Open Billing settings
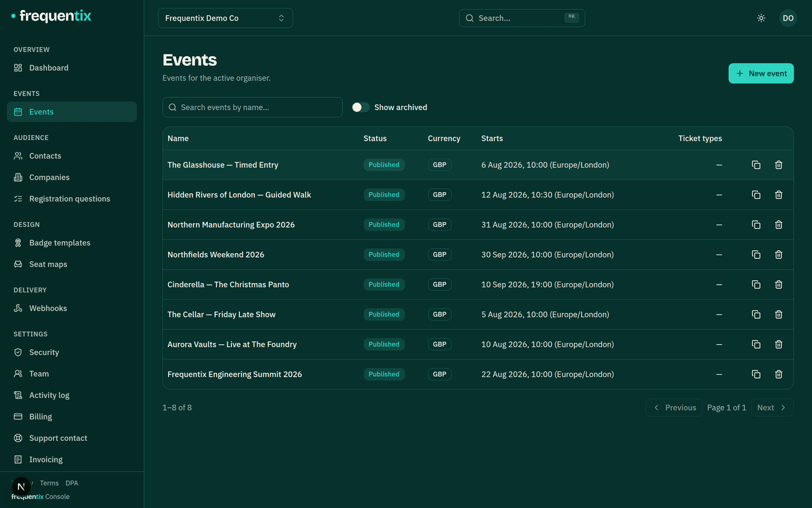This screenshot has width=812, height=508. 72,417
